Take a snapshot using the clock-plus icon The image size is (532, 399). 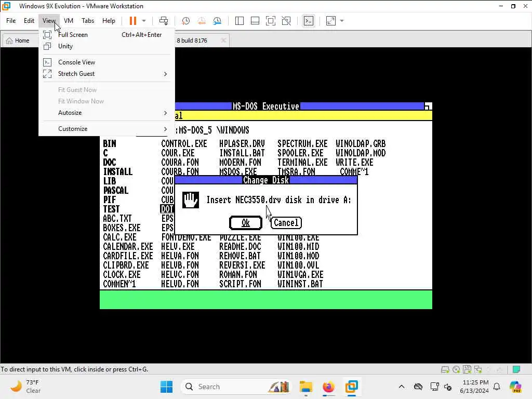pos(185,21)
